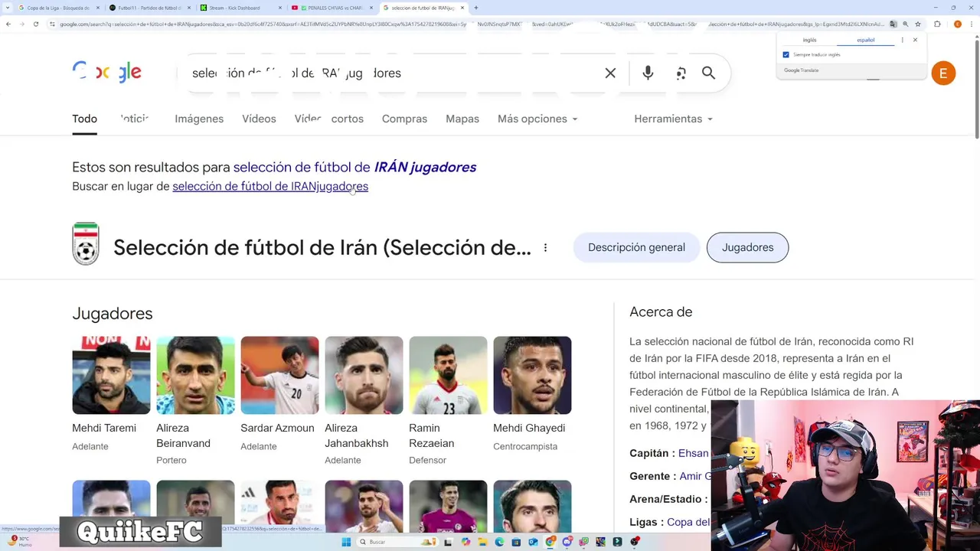Click the Selección de fútbol de Irán heading
980x551 pixels.
point(322,247)
